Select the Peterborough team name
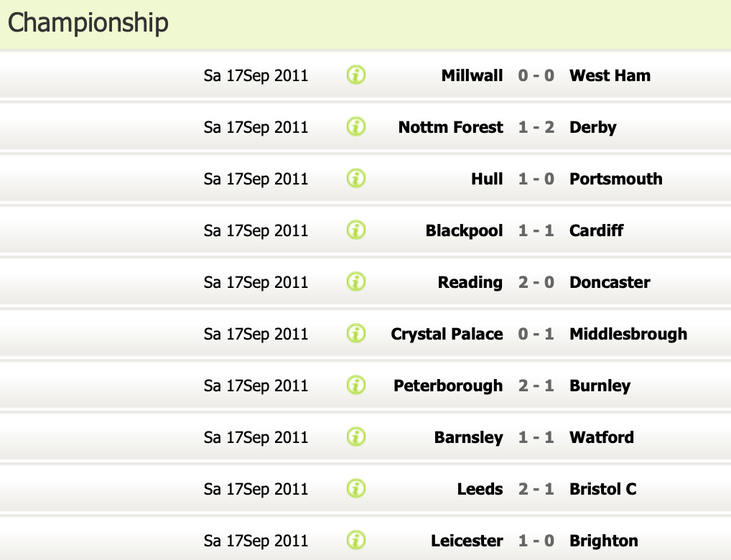The width and height of the screenshot is (731, 560). [x=448, y=386]
